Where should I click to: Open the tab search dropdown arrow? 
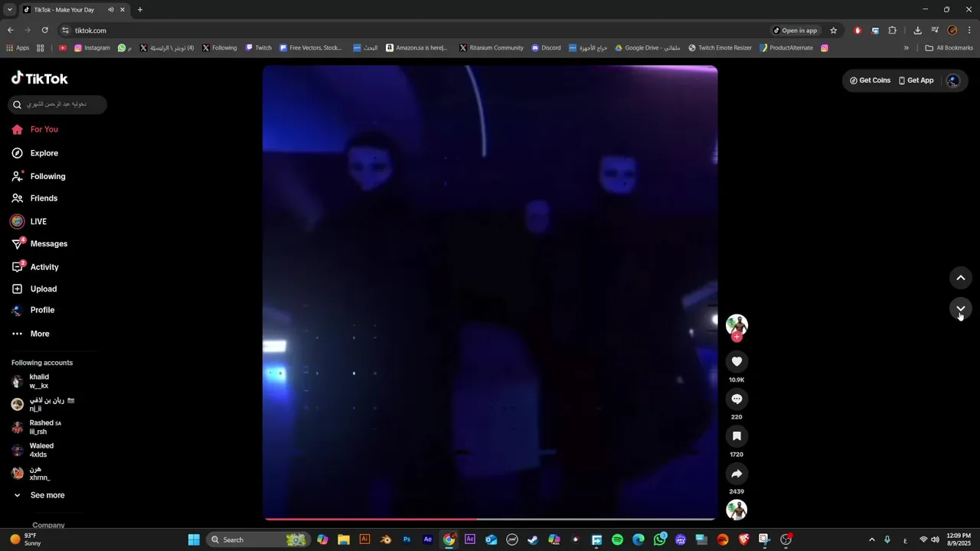[x=9, y=10]
